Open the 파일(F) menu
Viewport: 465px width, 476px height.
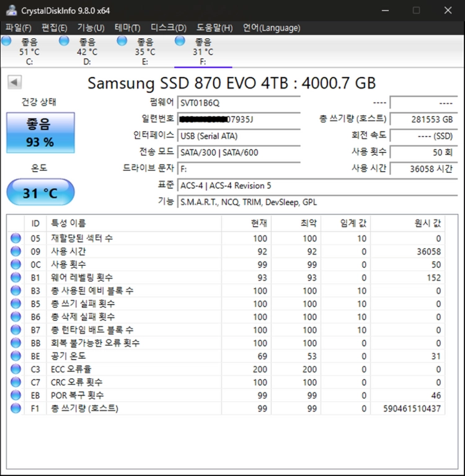18,28
